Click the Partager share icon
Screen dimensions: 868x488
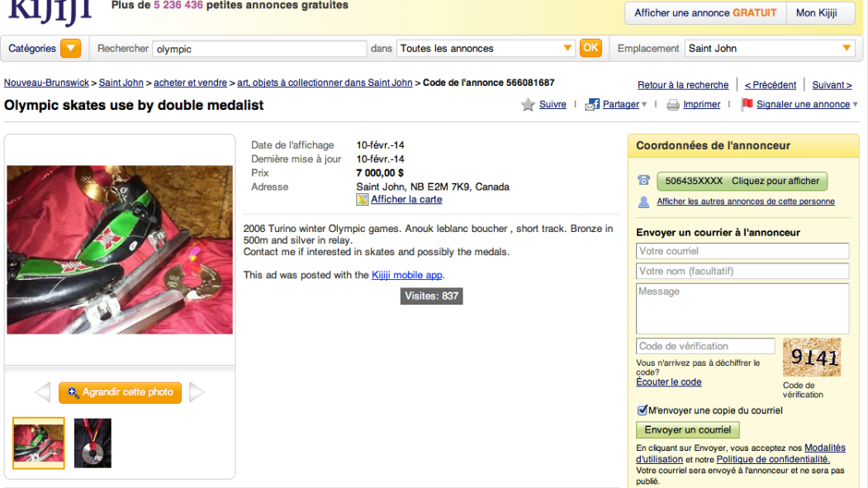point(592,104)
